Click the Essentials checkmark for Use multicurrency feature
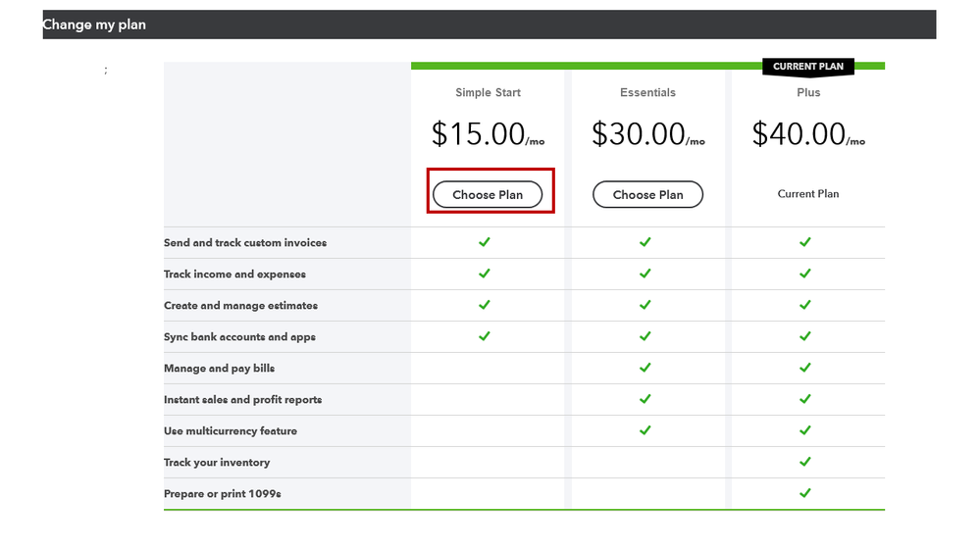The image size is (980, 551). click(645, 430)
